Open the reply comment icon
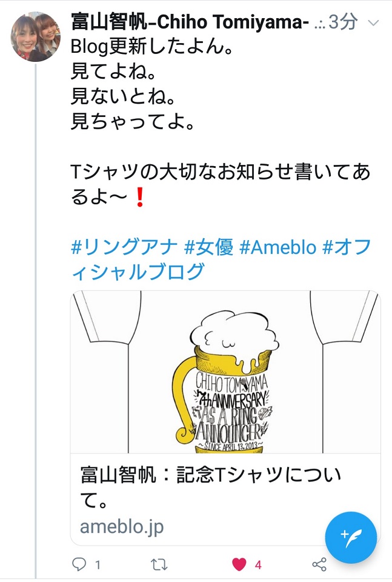This screenshot has width=392, height=582. point(79,564)
